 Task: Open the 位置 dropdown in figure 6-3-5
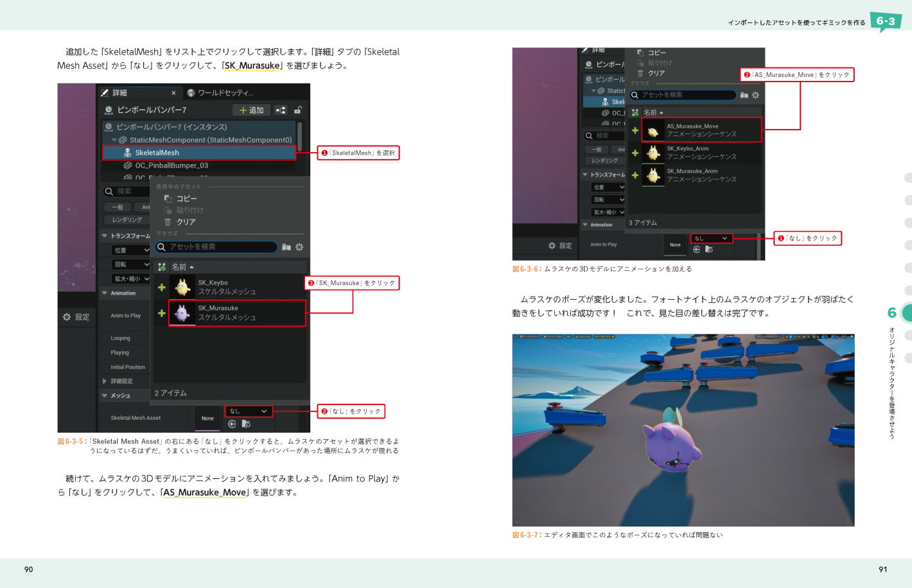(131, 250)
